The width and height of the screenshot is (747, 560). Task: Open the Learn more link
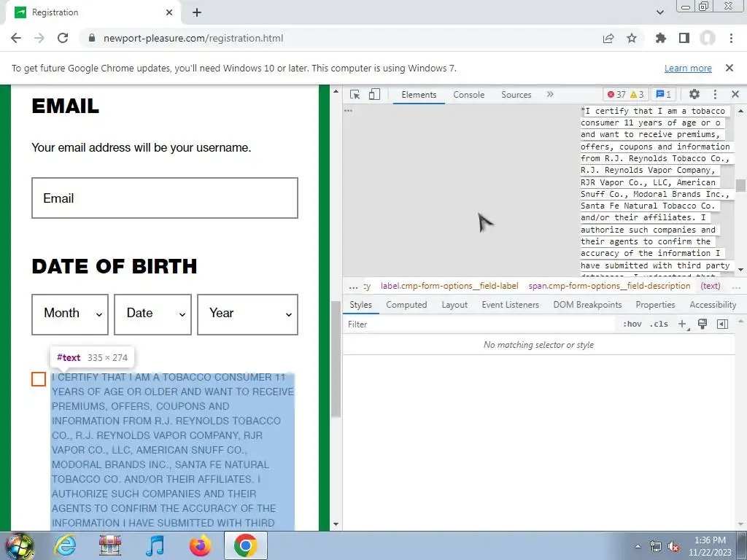click(688, 68)
